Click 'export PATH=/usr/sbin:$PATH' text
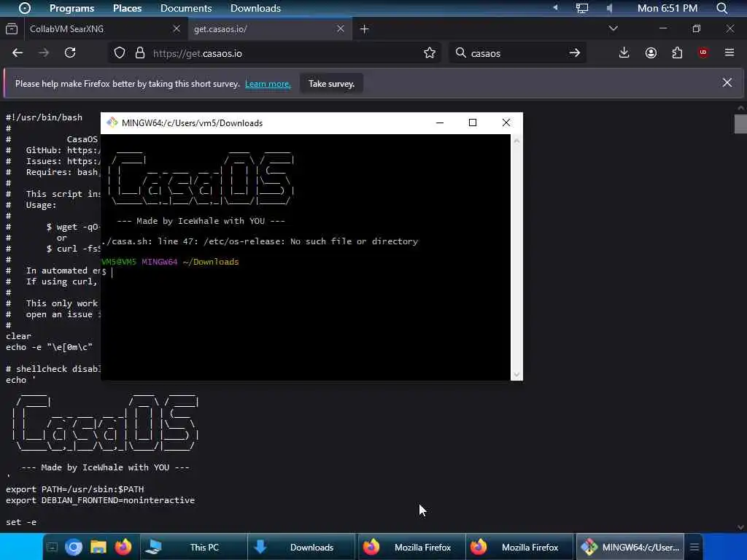747x560 pixels. pyautogui.click(x=75, y=489)
